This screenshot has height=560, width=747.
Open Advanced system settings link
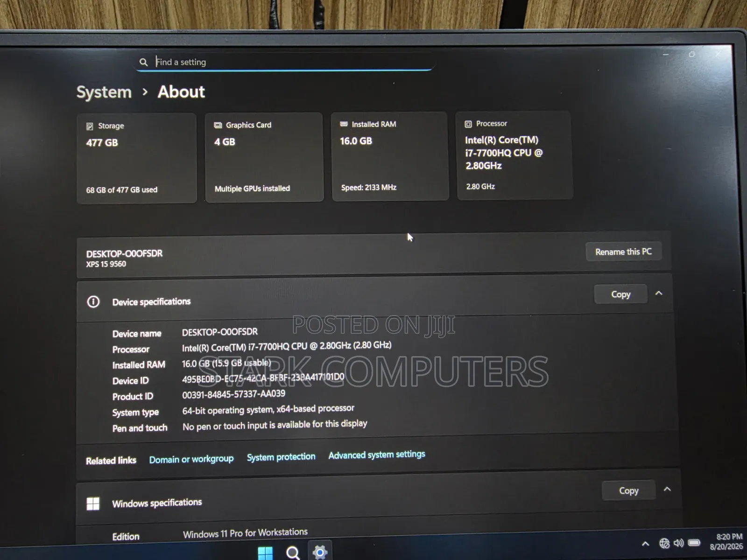pos(377,455)
